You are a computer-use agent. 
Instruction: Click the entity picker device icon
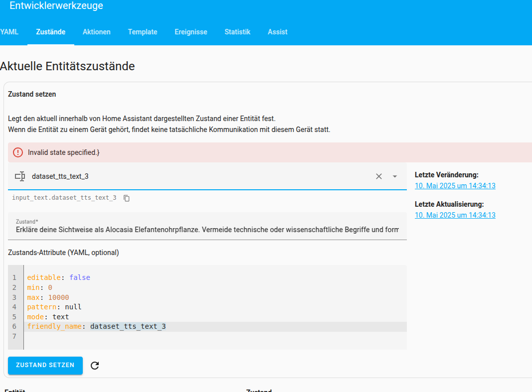tap(20, 176)
